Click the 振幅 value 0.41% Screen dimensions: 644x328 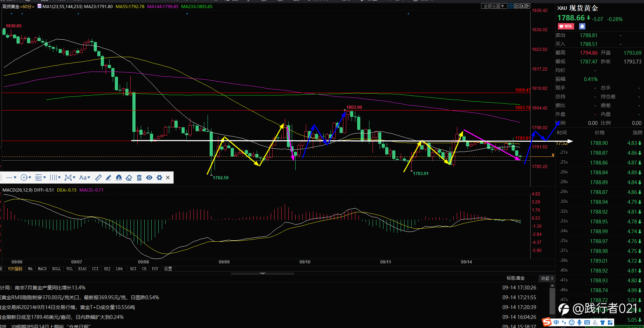pyautogui.click(x=591, y=79)
